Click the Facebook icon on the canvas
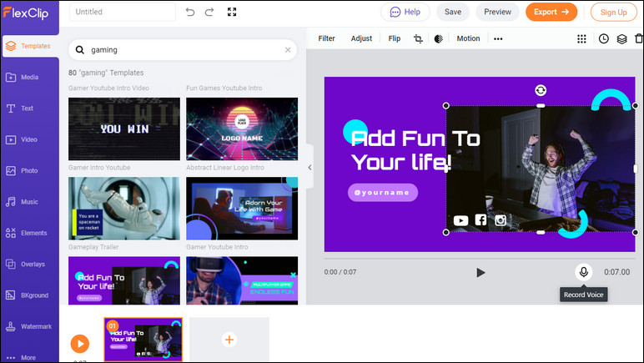The image size is (644, 363). pyautogui.click(x=481, y=219)
